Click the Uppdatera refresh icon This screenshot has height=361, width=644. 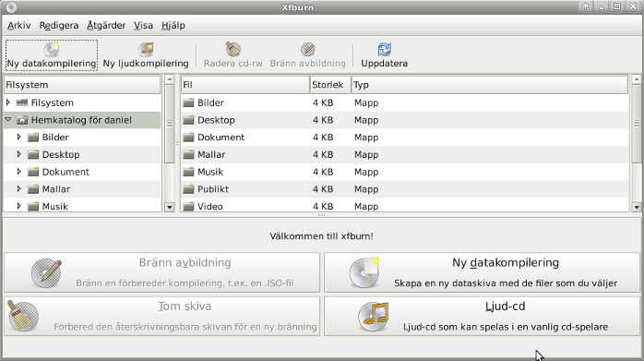[x=385, y=49]
